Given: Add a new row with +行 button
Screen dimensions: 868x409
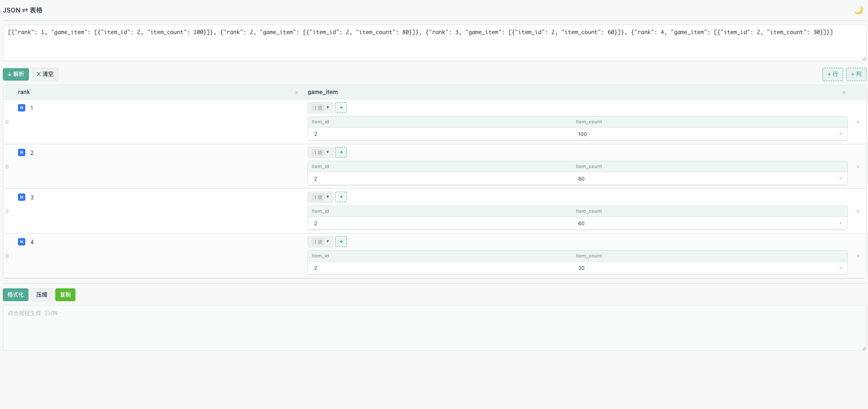Looking at the screenshot, I should pos(833,74).
